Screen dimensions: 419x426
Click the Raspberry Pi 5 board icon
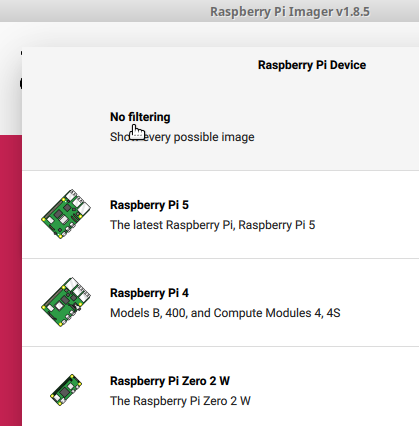tap(66, 214)
